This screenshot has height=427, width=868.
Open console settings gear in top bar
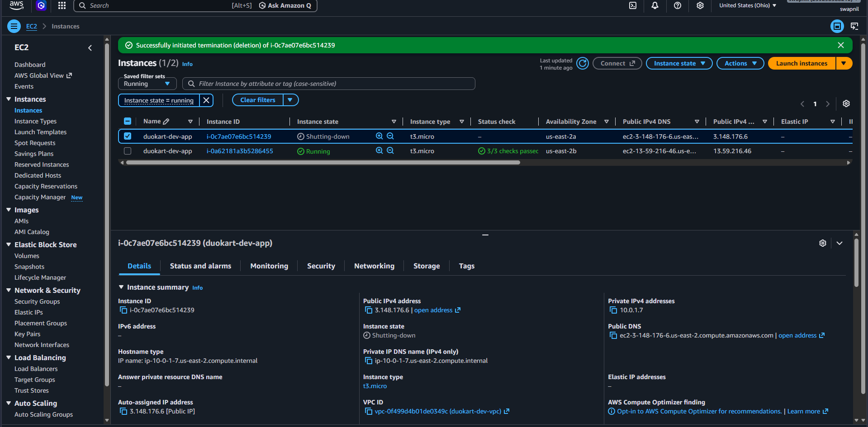pos(700,5)
